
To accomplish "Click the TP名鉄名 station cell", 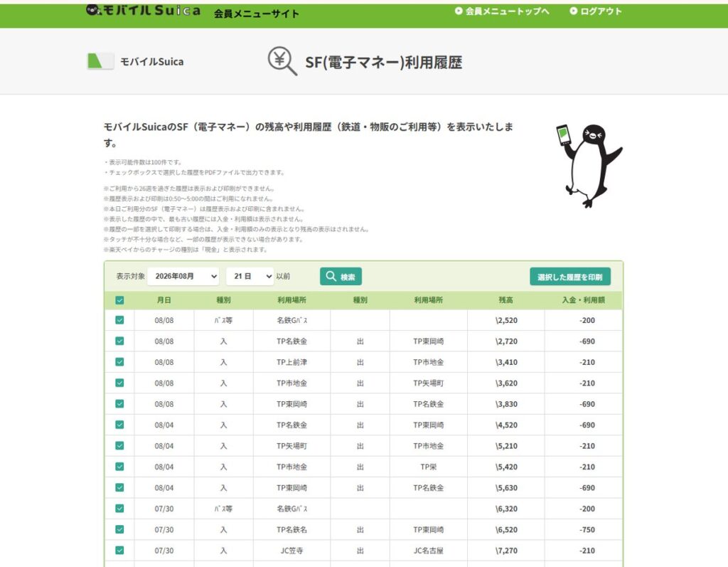I will click(291, 529).
